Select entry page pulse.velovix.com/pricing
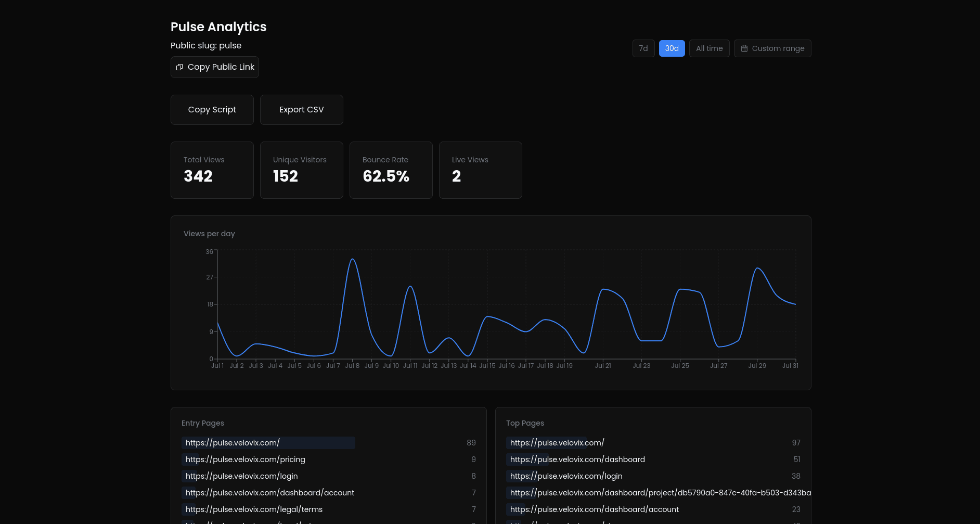This screenshot has height=524, width=980. pyautogui.click(x=329, y=459)
